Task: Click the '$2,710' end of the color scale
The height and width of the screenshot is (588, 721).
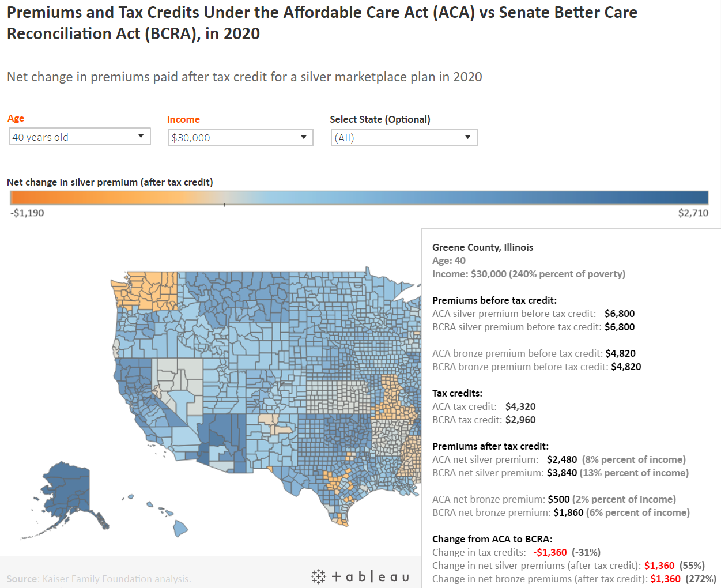Action: [693, 213]
